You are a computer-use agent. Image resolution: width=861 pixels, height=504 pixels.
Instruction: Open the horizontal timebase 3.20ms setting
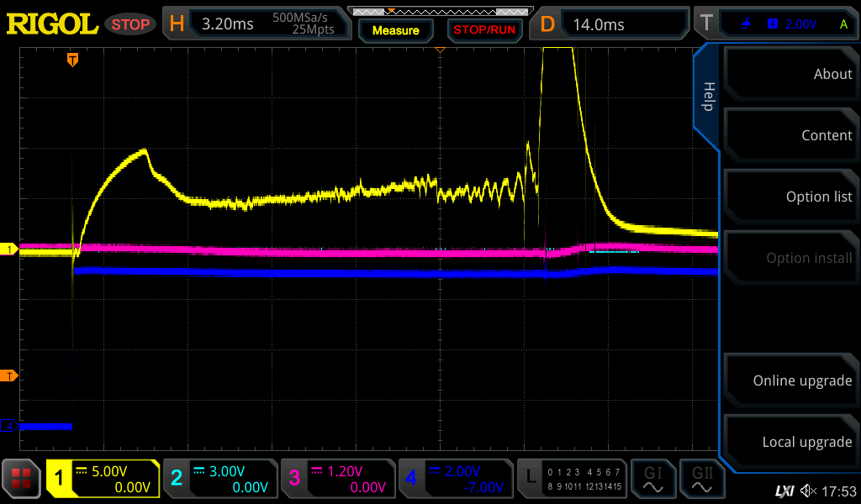pyautogui.click(x=257, y=24)
